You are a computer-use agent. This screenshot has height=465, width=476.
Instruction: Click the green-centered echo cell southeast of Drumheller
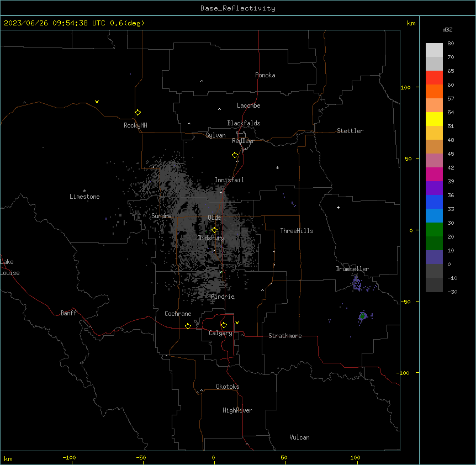point(362,316)
